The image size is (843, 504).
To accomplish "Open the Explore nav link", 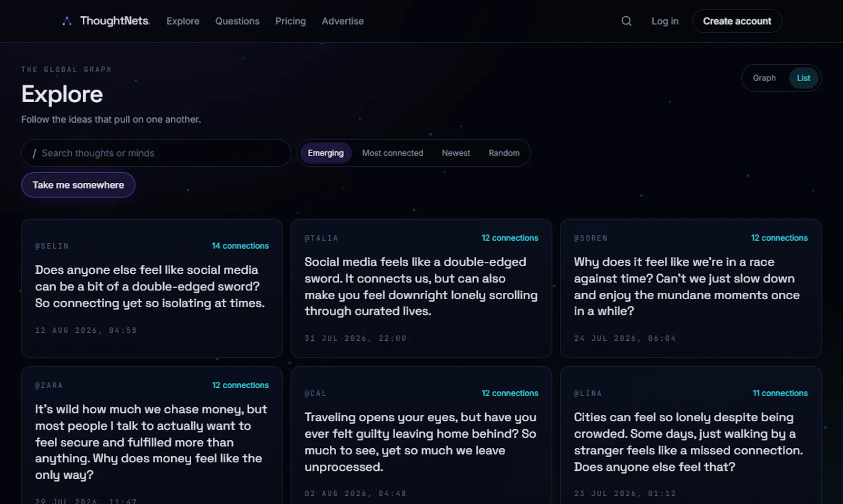I will click(x=183, y=21).
